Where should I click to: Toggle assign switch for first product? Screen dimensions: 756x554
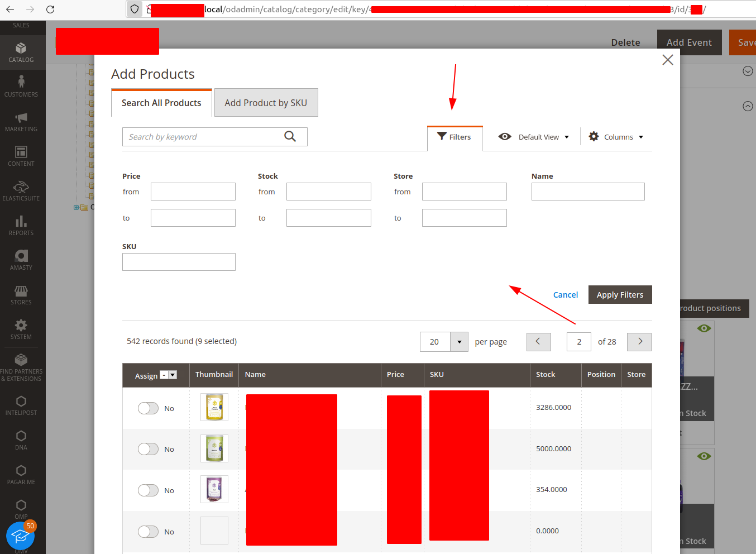[x=148, y=408]
